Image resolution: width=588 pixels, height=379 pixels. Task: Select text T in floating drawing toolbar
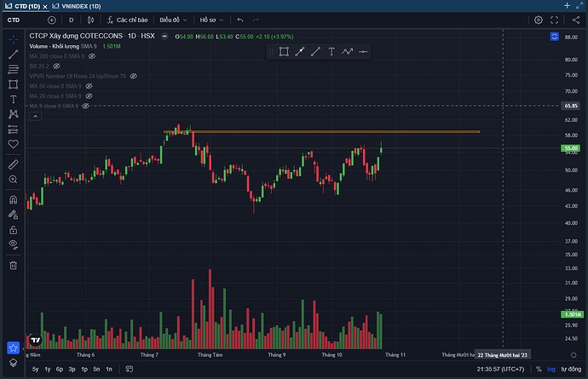pyautogui.click(x=331, y=52)
